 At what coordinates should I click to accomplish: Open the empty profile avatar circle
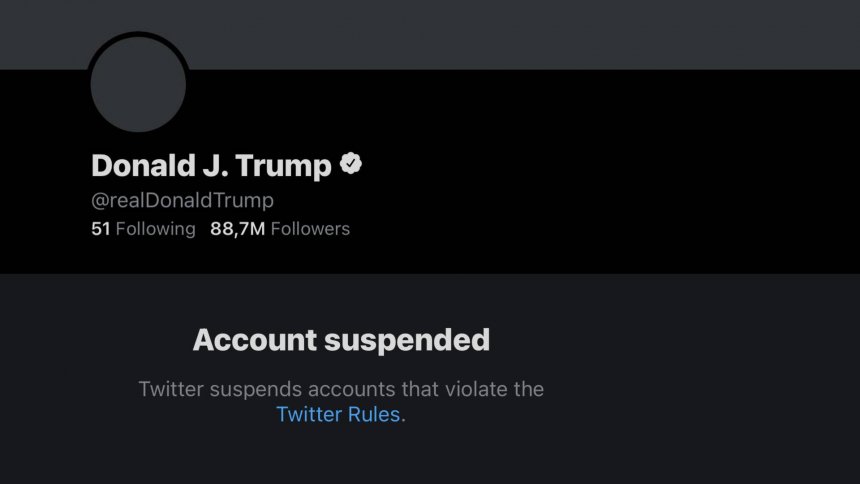tap(138, 84)
